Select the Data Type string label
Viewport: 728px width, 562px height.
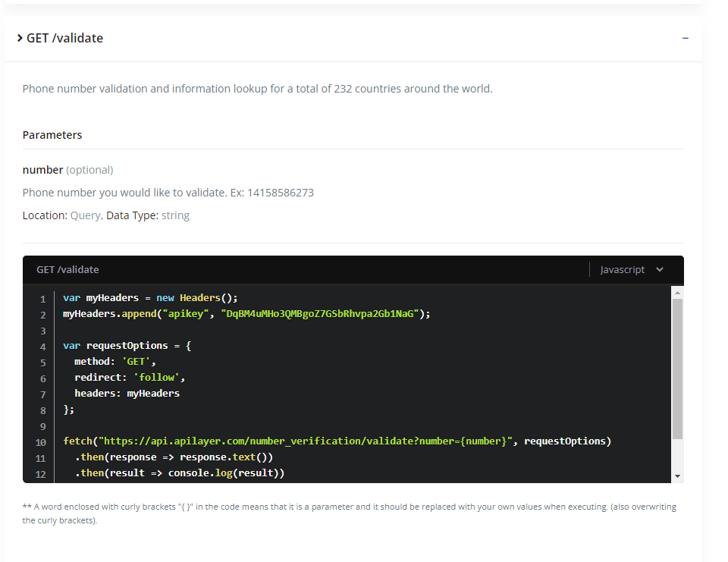175,215
